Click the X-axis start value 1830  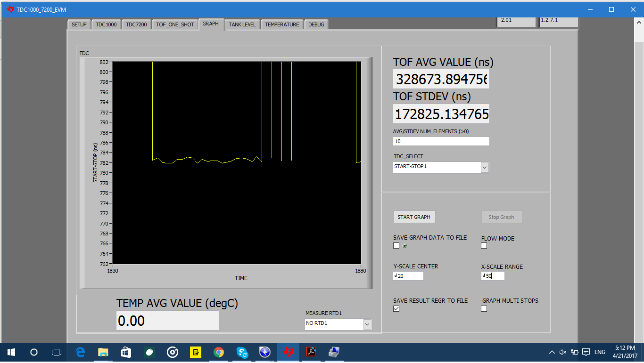click(x=113, y=271)
